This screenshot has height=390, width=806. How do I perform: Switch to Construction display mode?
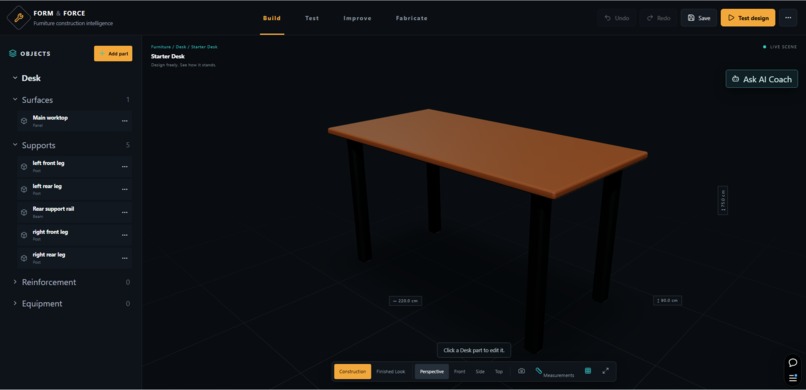click(x=352, y=372)
